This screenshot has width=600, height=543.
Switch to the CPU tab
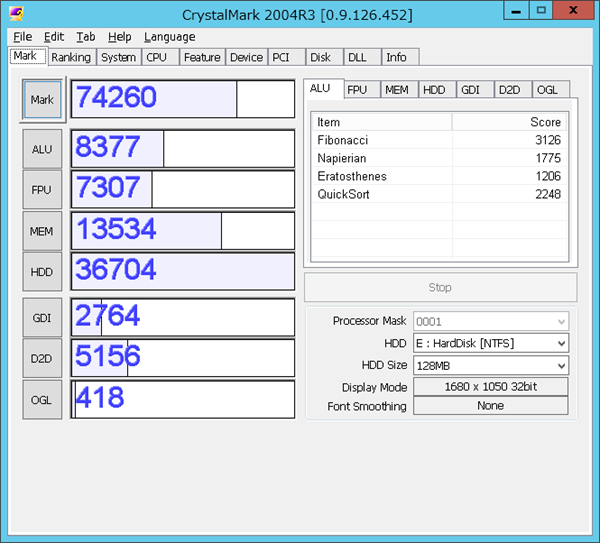pyautogui.click(x=160, y=57)
